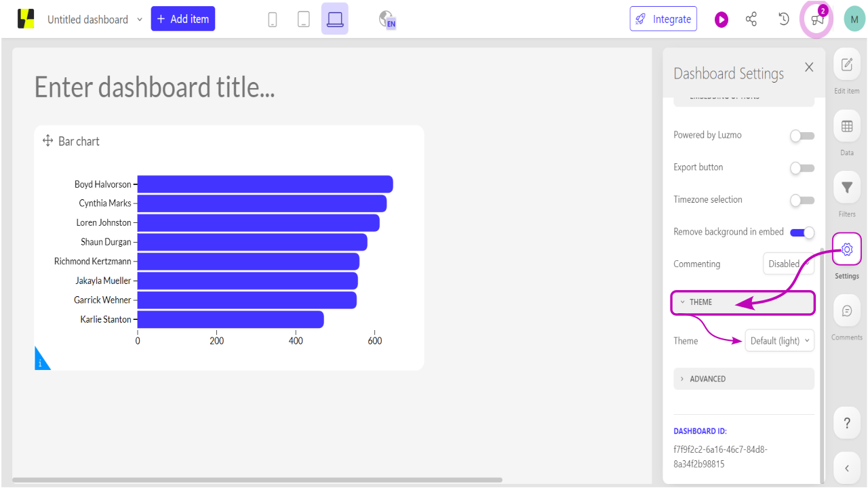Image resolution: width=868 pixels, height=488 pixels.
Task: Open the version history clock icon
Action: click(784, 19)
